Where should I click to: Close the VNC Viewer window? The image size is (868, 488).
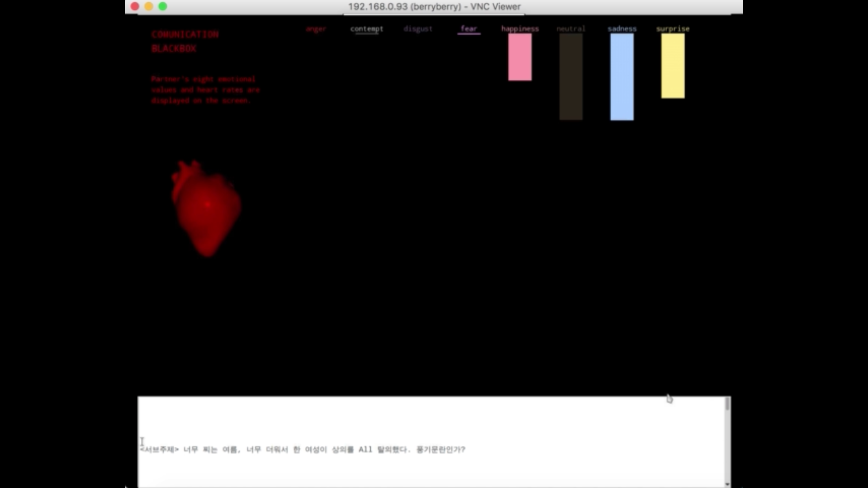pyautogui.click(x=135, y=6)
